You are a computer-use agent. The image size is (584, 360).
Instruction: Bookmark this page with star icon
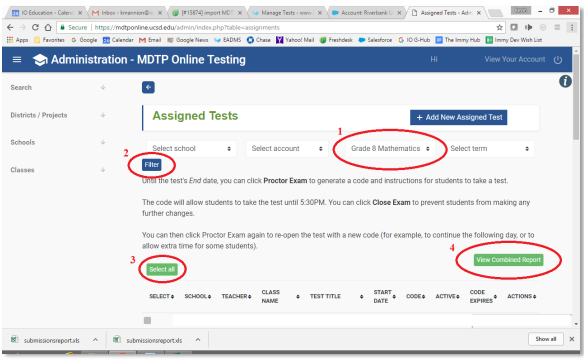(499, 27)
